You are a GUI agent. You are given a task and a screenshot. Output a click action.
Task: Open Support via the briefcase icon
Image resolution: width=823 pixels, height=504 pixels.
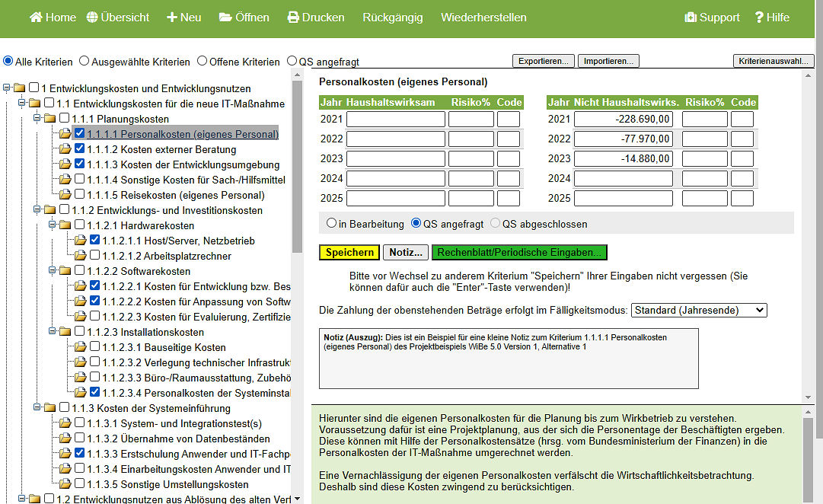691,18
